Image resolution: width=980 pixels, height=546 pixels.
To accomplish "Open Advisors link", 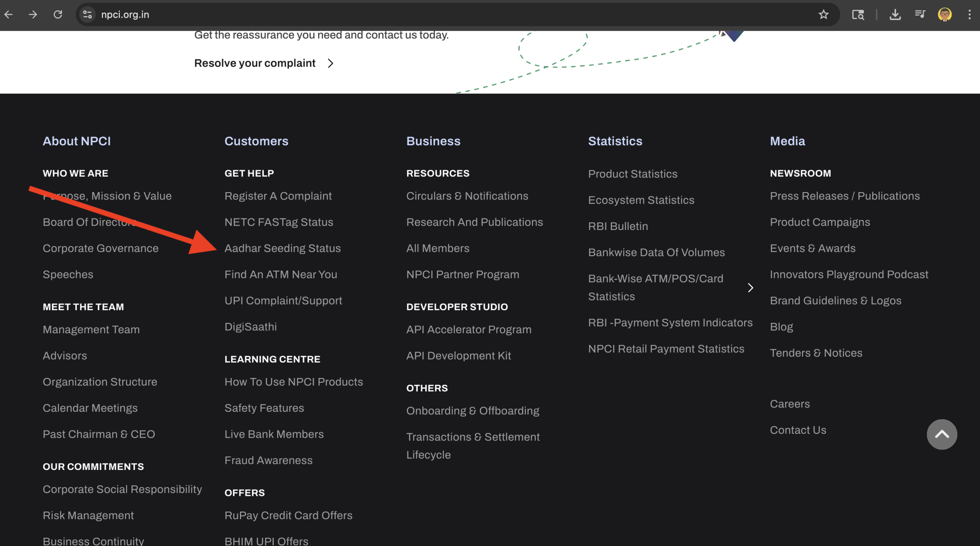I will click(65, 355).
